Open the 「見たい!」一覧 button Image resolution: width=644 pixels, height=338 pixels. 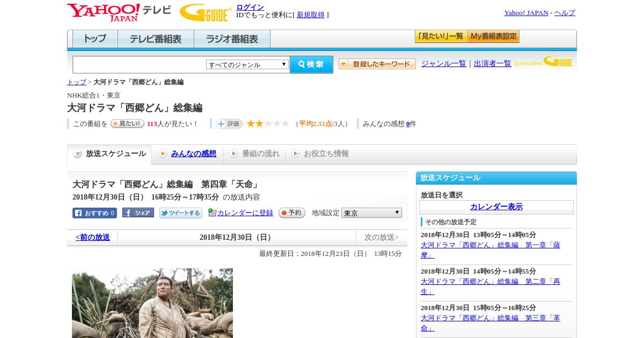coord(441,36)
